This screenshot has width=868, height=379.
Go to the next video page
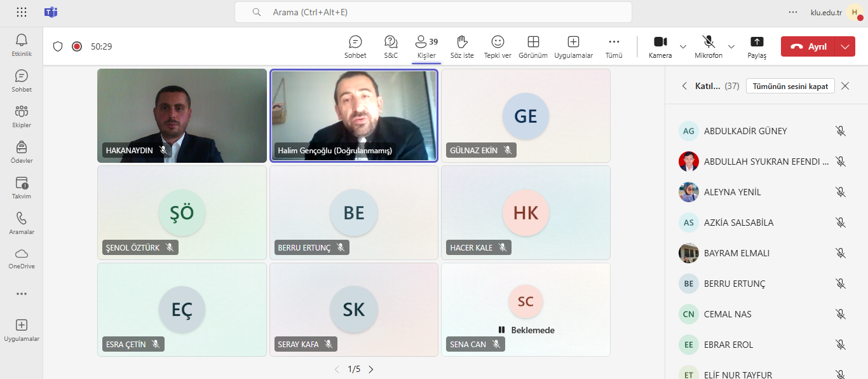coord(371,369)
